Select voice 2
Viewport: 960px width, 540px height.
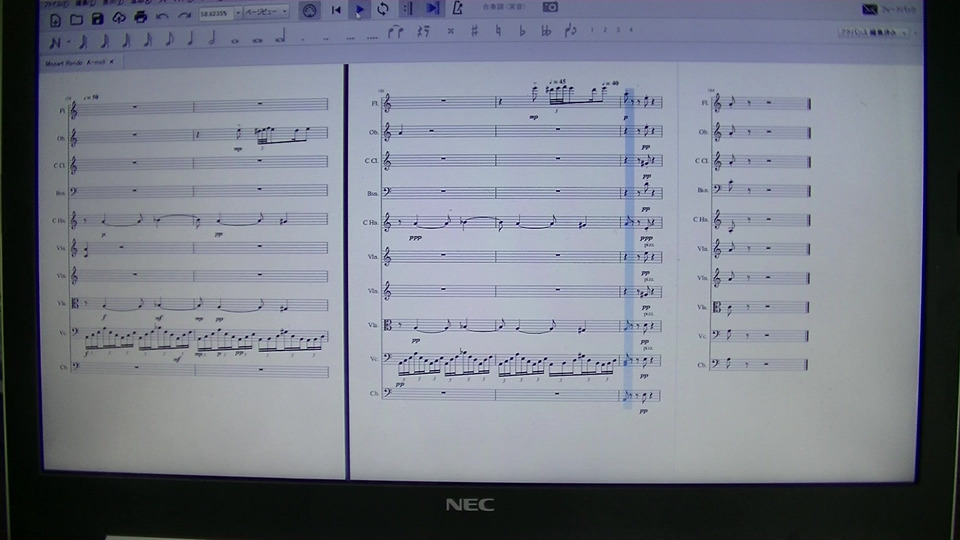[x=605, y=29]
